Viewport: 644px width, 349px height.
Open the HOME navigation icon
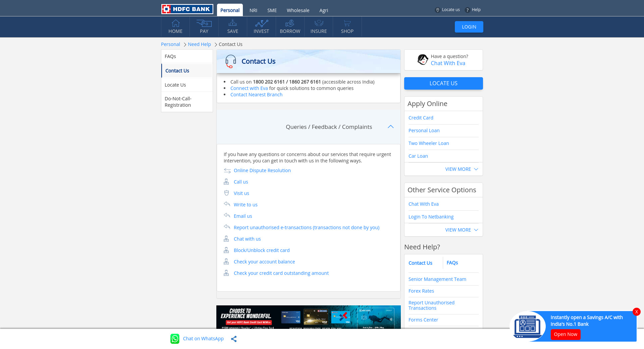[175, 23]
